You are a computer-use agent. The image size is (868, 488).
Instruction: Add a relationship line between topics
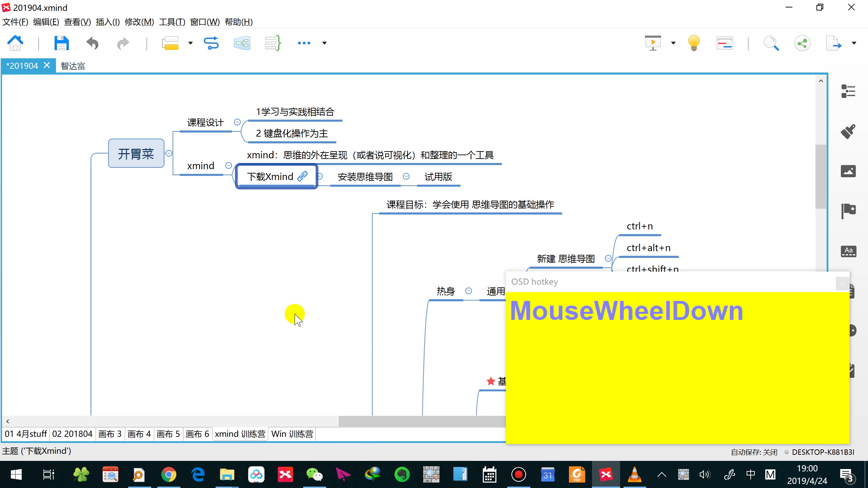[x=211, y=43]
